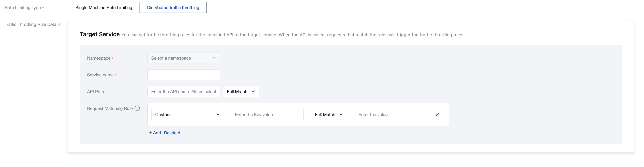Viewport: 644px width, 167px height.
Task: Click the plus icon next to Add
Action: click(x=150, y=133)
